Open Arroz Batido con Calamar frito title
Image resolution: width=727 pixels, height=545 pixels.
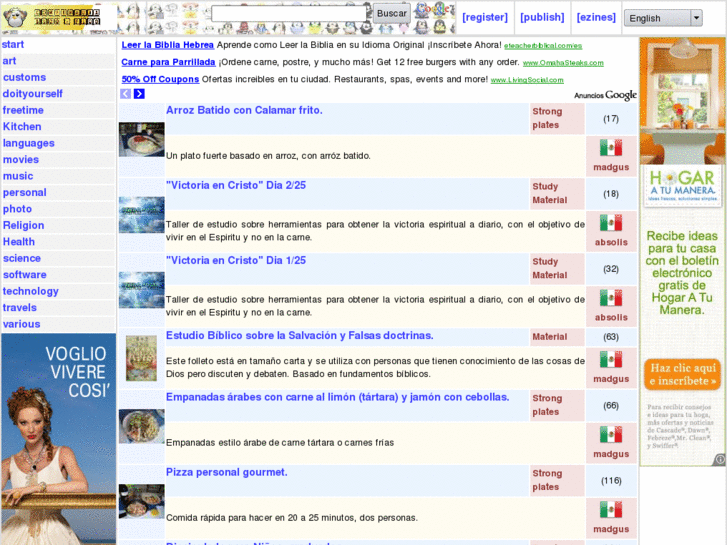point(244,110)
